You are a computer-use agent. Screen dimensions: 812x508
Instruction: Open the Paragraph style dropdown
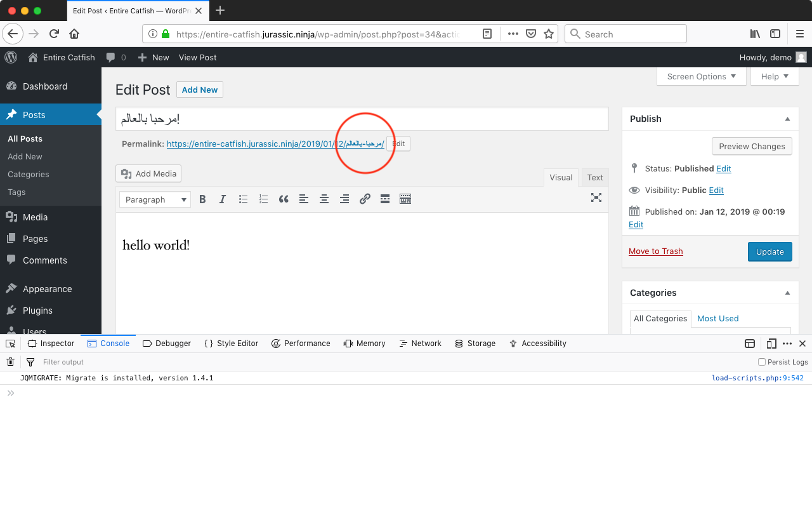(x=155, y=199)
